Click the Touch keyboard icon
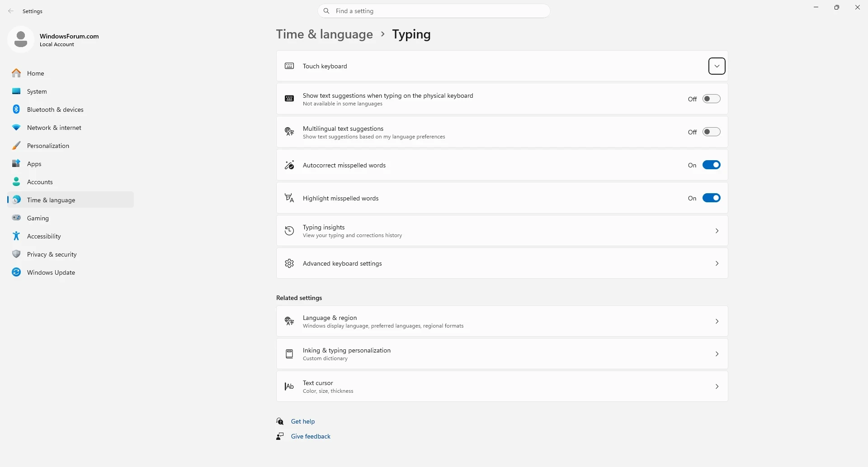868x467 pixels. 289,66
